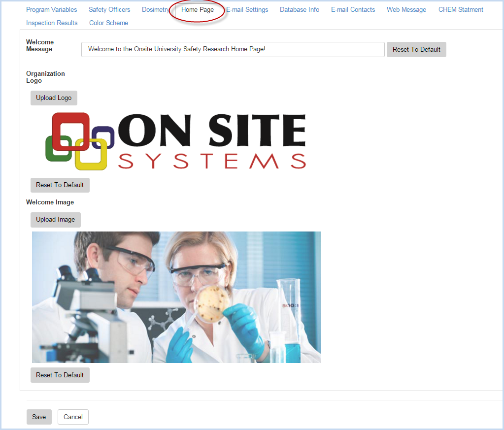Click the Upload Logo button
Screen dimensions: 504x430
54,98
